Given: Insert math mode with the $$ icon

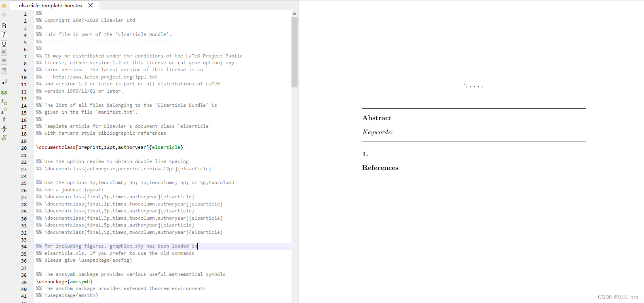Looking at the screenshot, I should click(x=4, y=93).
